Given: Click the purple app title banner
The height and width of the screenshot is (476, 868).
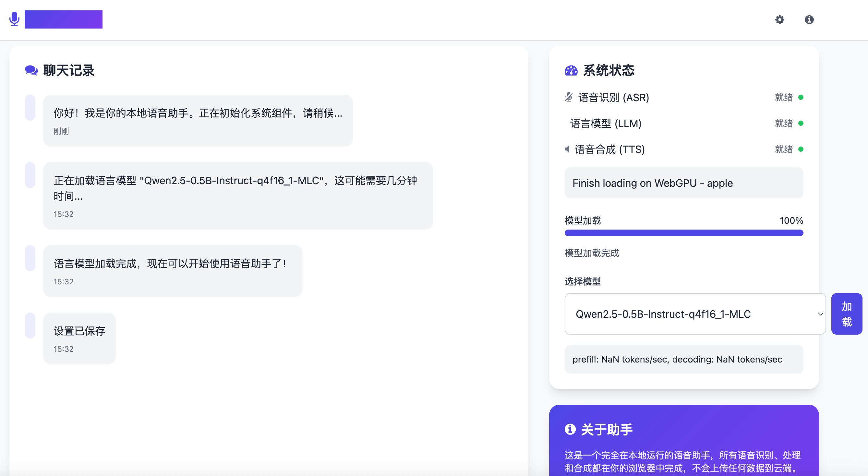Looking at the screenshot, I should click(x=63, y=19).
